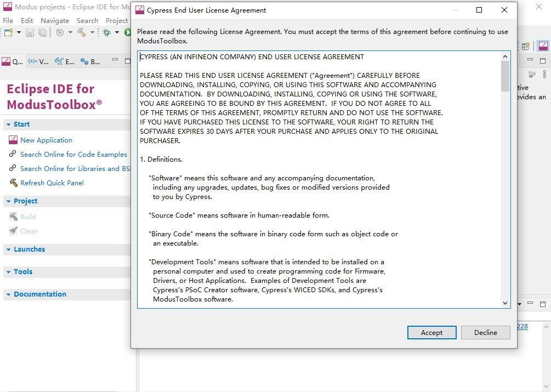The height and width of the screenshot is (392, 551).
Task: Switch to the Expressions view tab
Action: [65, 62]
